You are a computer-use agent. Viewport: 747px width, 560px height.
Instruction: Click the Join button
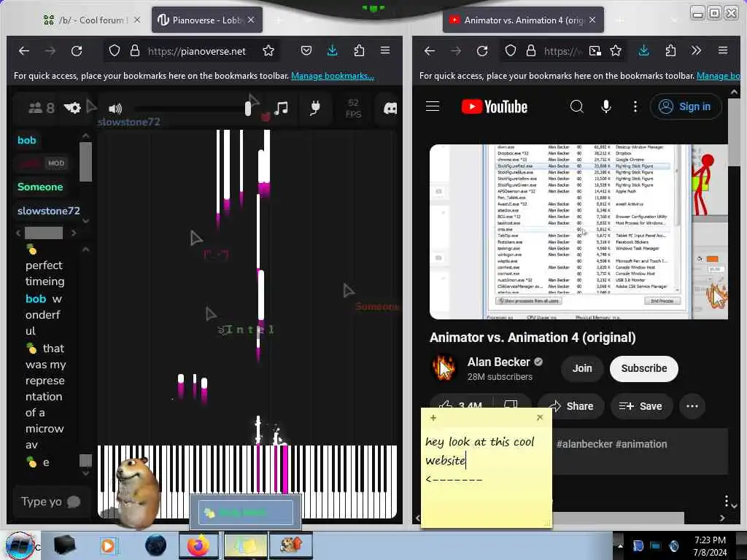581,368
